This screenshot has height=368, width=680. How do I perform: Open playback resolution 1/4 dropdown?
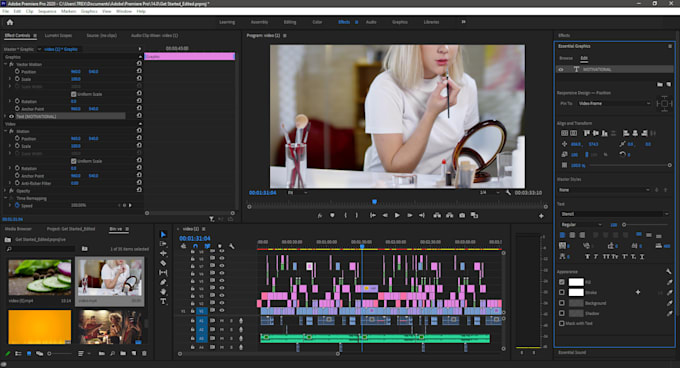click(489, 192)
